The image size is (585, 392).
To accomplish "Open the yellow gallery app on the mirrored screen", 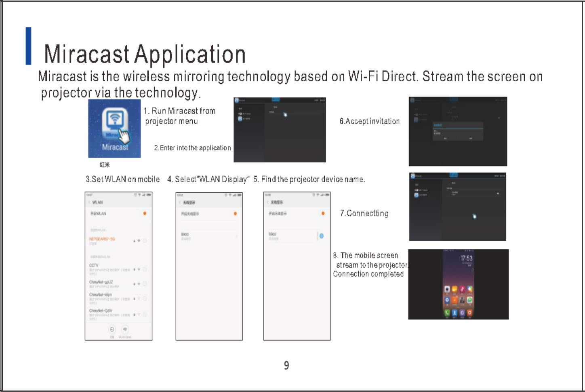I will [x=455, y=289].
